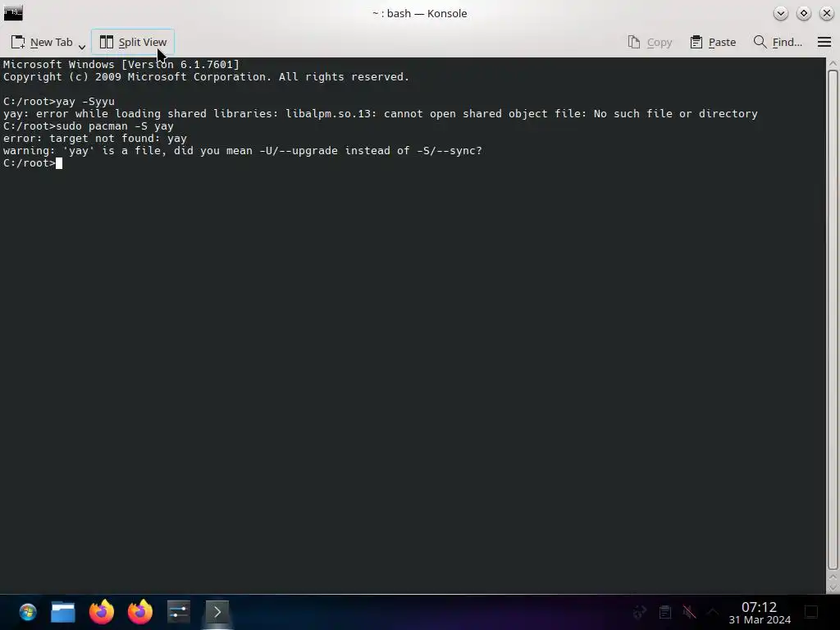840x630 pixels.
Task: Open the clock showing 07:12
Action: [x=759, y=613]
